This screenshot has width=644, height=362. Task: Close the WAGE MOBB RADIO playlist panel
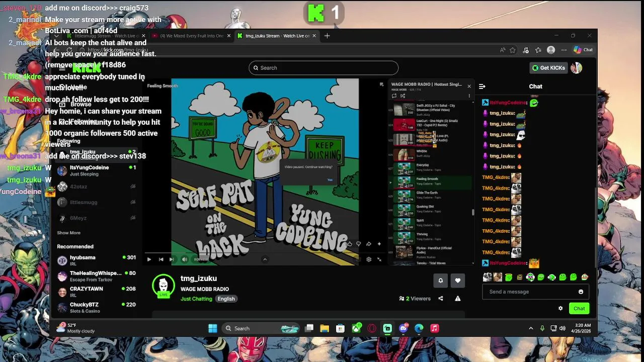pos(469,86)
